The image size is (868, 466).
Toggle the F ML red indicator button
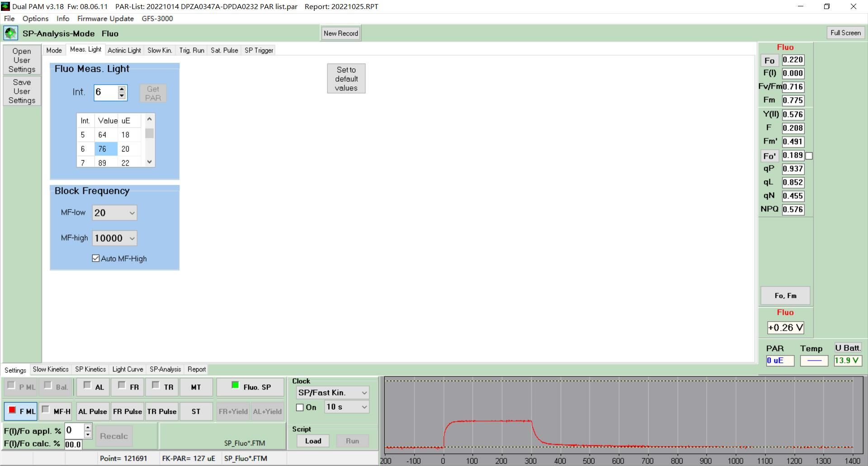pyautogui.click(x=21, y=411)
